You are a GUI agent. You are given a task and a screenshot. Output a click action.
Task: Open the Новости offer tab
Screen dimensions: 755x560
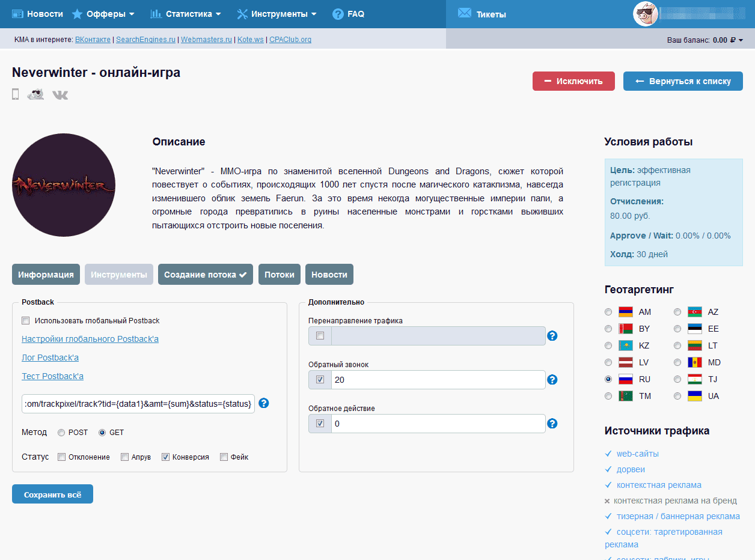click(329, 274)
